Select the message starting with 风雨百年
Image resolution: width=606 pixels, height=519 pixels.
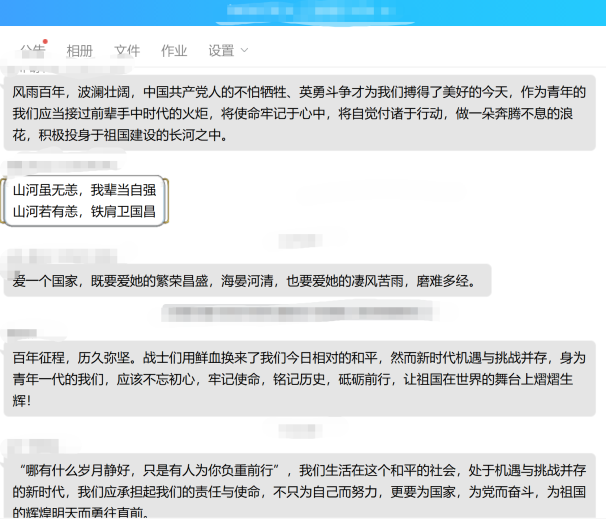pyautogui.click(x=300, y=112)
